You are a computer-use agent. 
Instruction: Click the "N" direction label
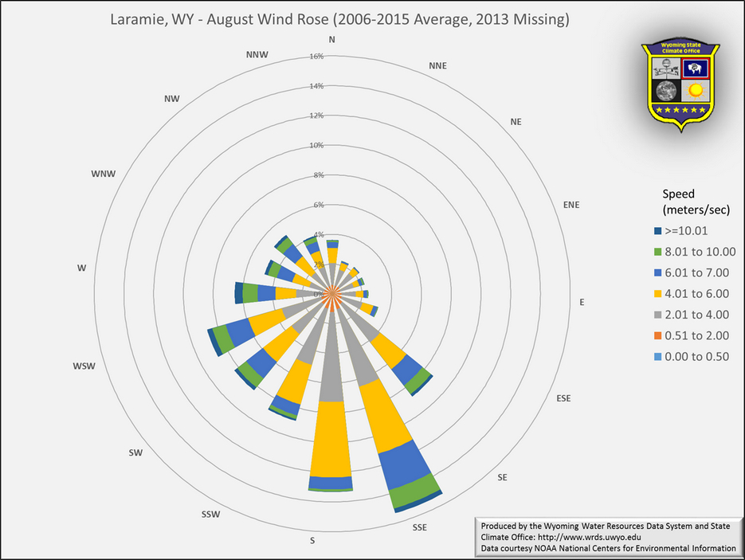point(332,40)
